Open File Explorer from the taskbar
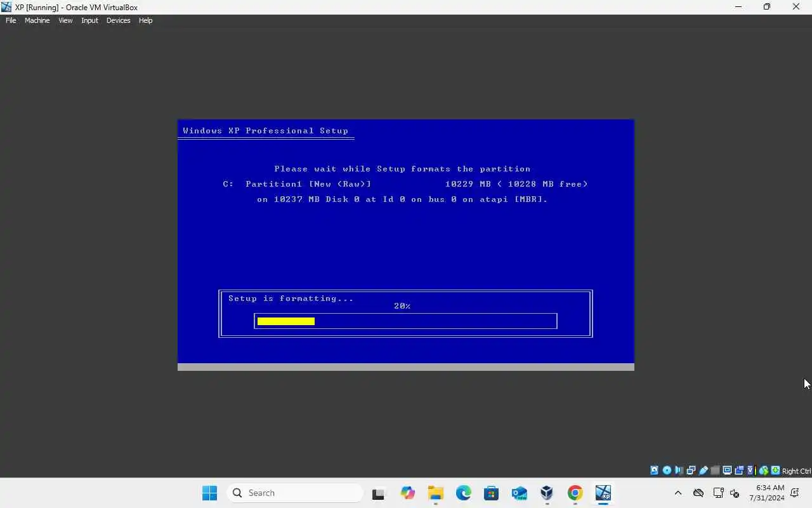The width and height of the screenshot is (812, 508). (435, 493)
